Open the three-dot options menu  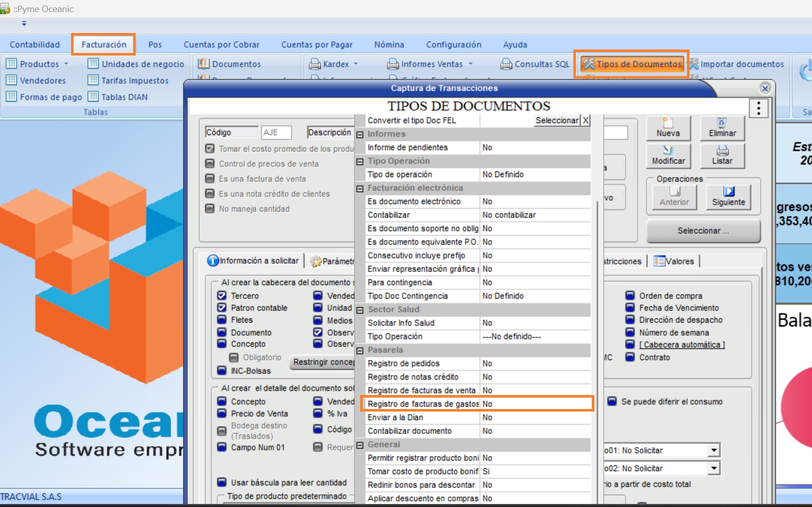(758, 108)
